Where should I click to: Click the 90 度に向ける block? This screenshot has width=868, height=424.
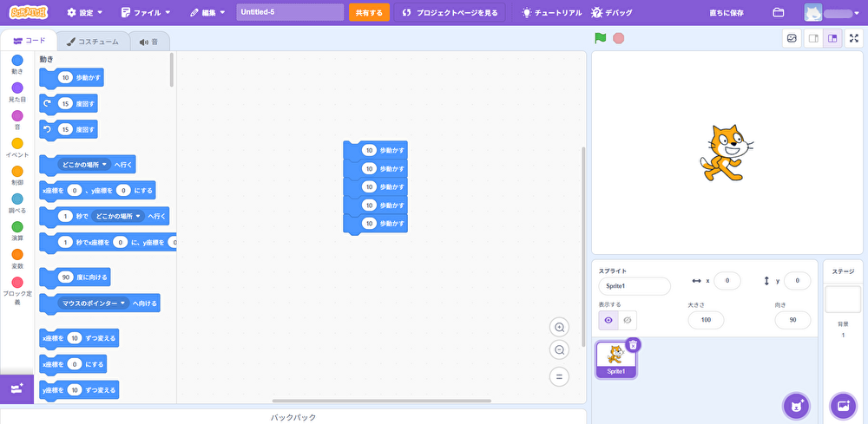(75, 277)
